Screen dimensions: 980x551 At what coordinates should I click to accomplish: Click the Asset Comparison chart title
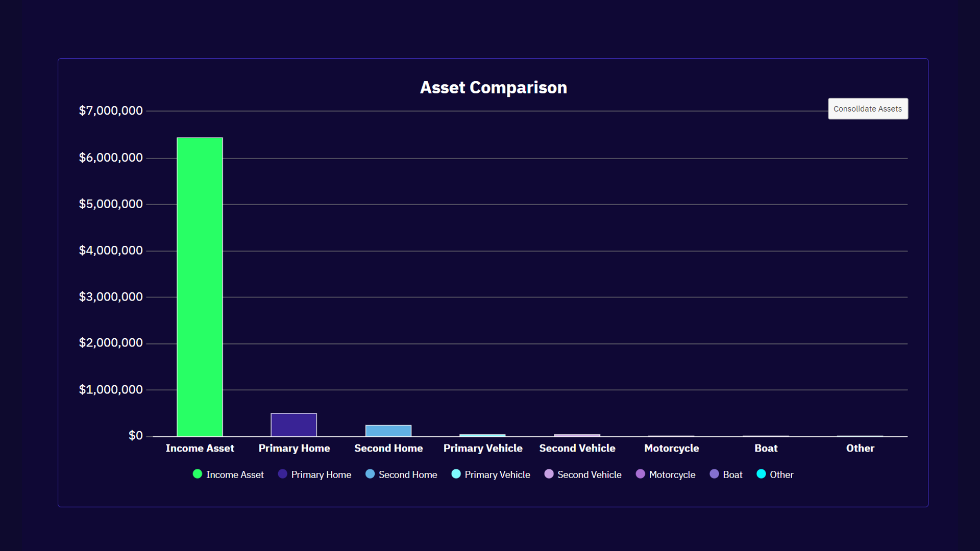[x=493, y=87]
